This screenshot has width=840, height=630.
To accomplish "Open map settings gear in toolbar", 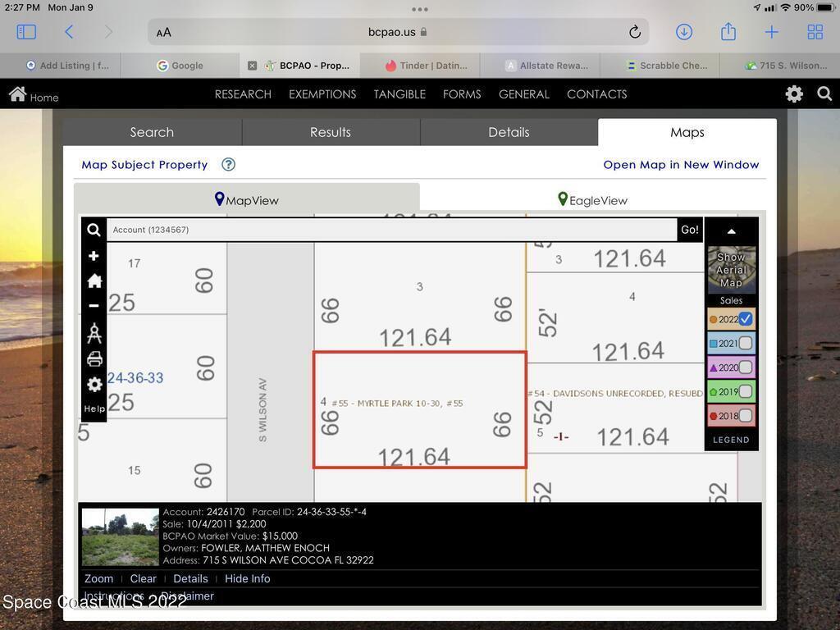I will [94, 385].
